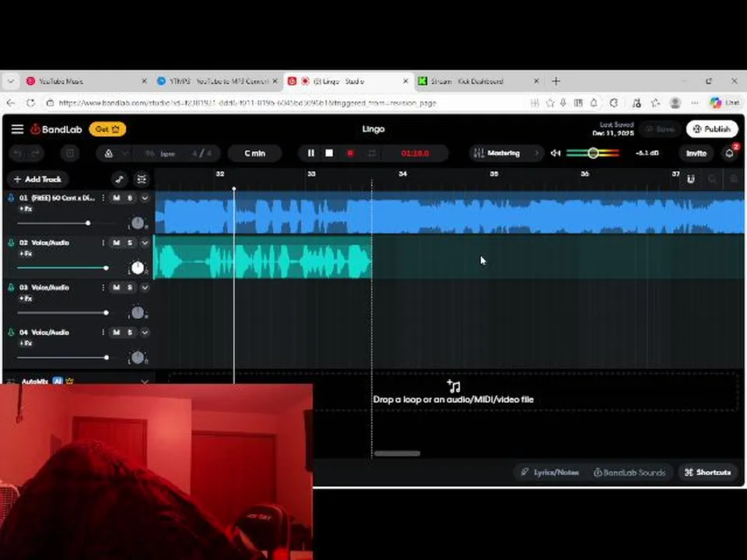Pause playback
This screenshot has width=747, height=560.
click(x=310, y=153)
